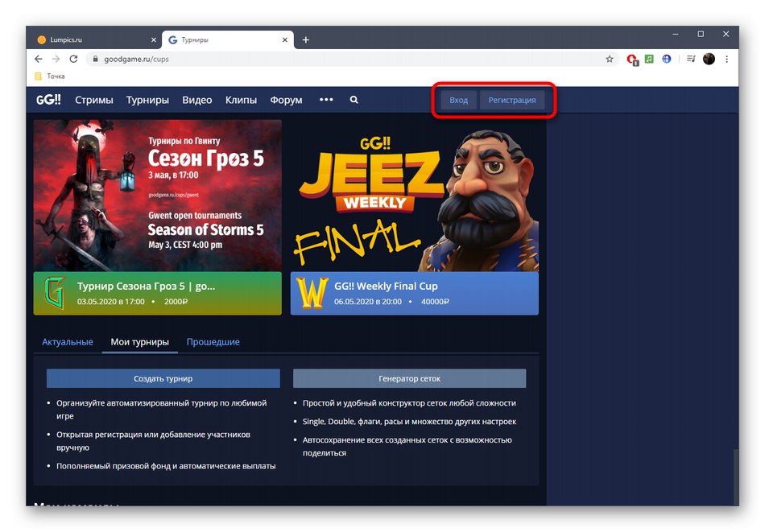
Task: Click Простой и удобный конструктор сеток text
Action: (409, 402)
